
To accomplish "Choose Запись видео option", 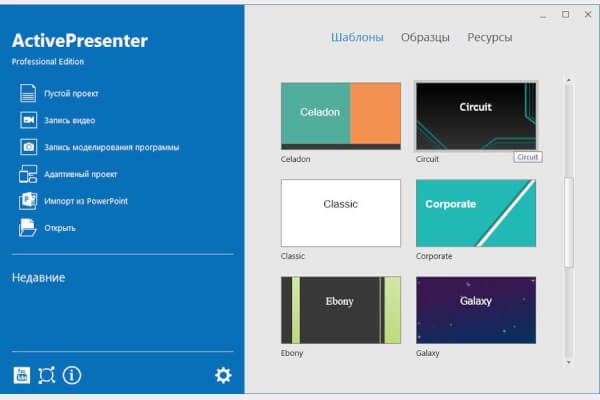I will pyautogui.click(x=70, y=121).
